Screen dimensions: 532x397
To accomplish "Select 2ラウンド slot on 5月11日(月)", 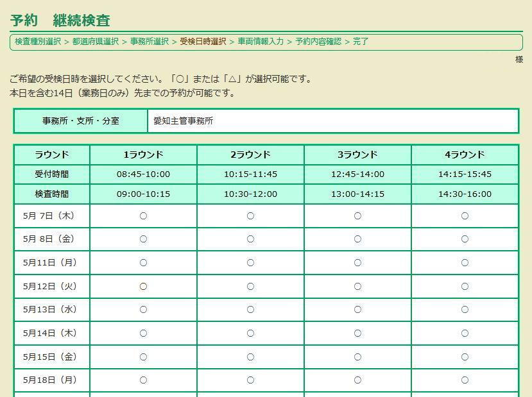I will coord(250,263).
